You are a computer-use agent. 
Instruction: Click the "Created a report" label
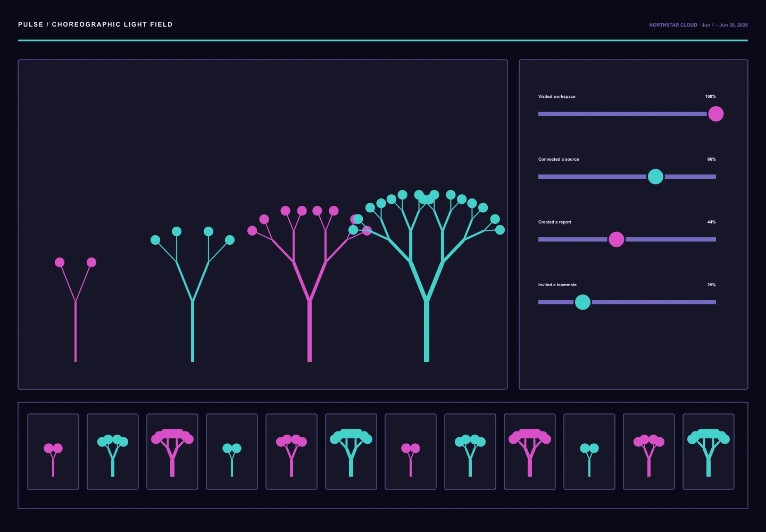click(x=555, y=222)
